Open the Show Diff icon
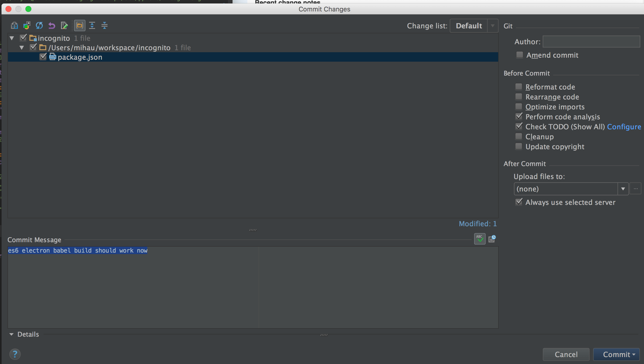 pyautogui.click(x=14, y=25)
